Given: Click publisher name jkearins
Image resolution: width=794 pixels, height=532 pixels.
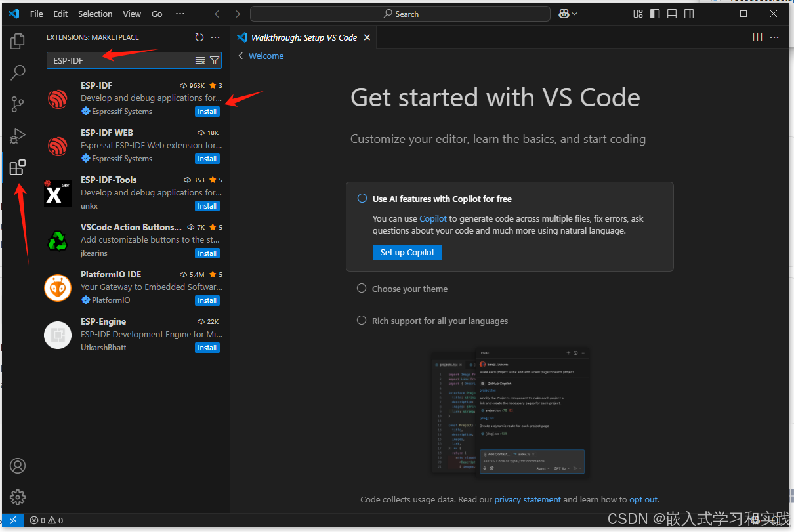Looking at the screenshot, I should point(94,253).
